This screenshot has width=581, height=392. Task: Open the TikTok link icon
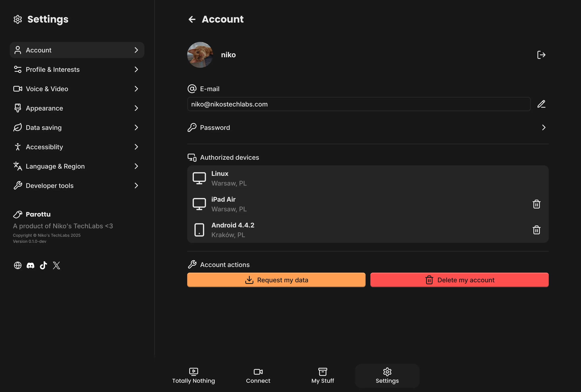pos(44,265)
